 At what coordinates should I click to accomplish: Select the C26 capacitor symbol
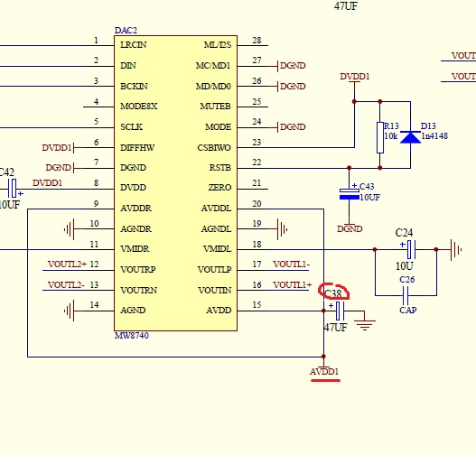point(406,295)
